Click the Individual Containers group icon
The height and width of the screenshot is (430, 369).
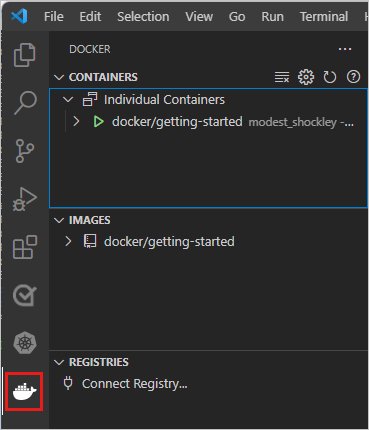click(90, 99)
